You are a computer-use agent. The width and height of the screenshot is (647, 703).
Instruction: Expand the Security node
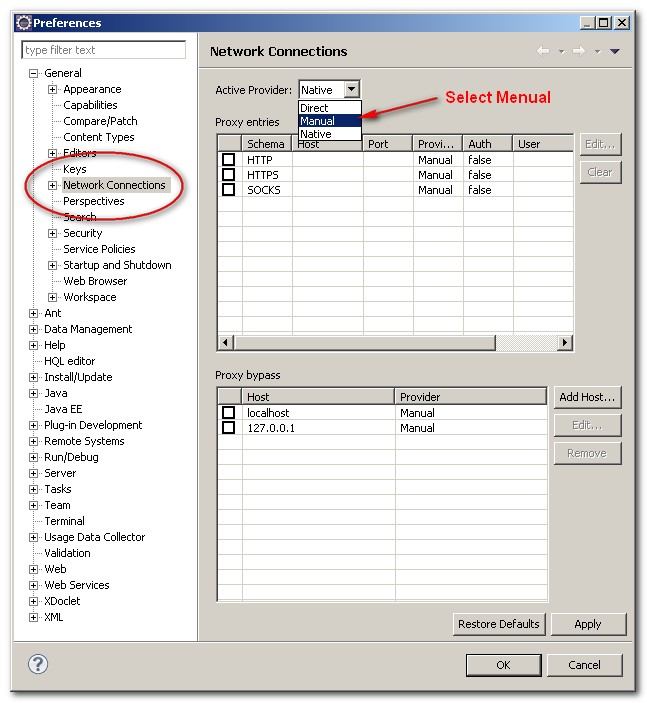52,233
